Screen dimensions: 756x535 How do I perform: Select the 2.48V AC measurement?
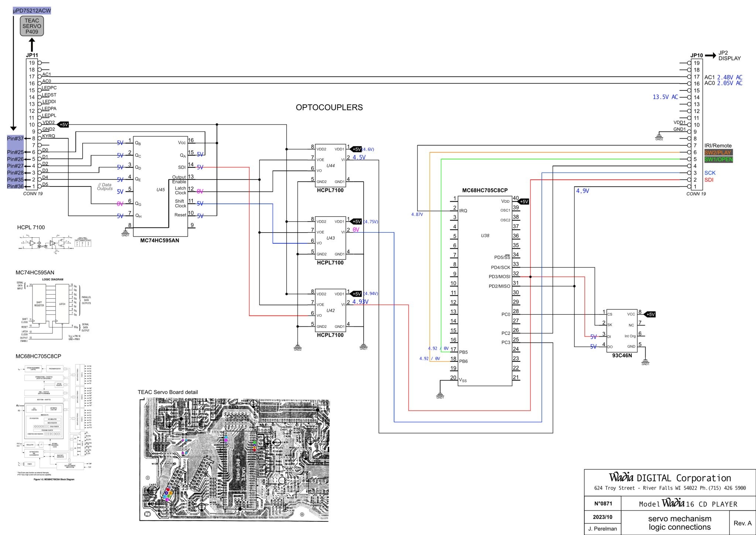click(x=730, y=78)
